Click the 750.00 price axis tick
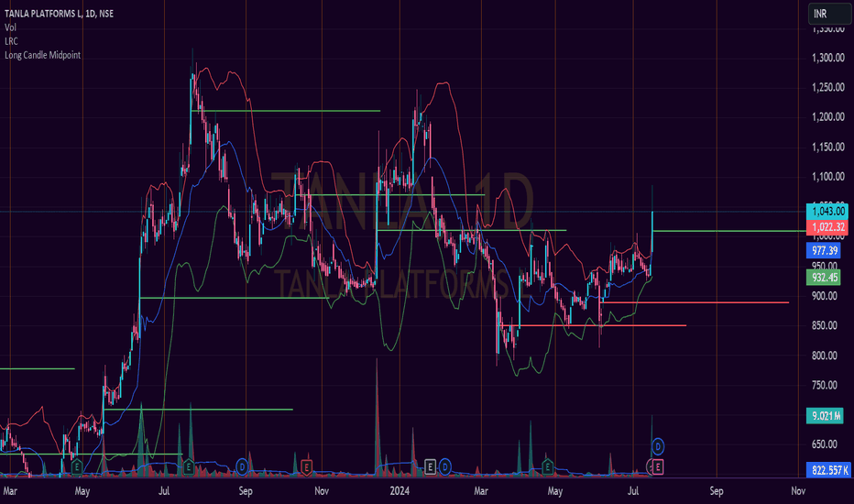This screenshot has width=854, height=504. [825, 385]
